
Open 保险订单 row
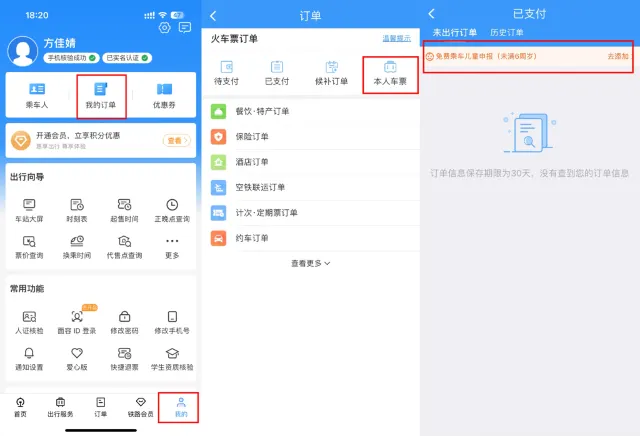(x=311, y=136)
